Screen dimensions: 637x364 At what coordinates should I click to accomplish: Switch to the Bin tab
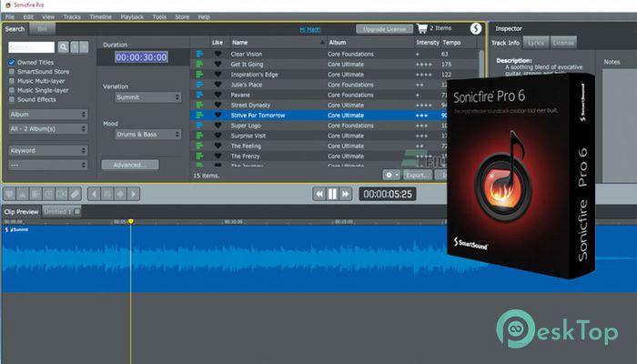pos(42,29)
